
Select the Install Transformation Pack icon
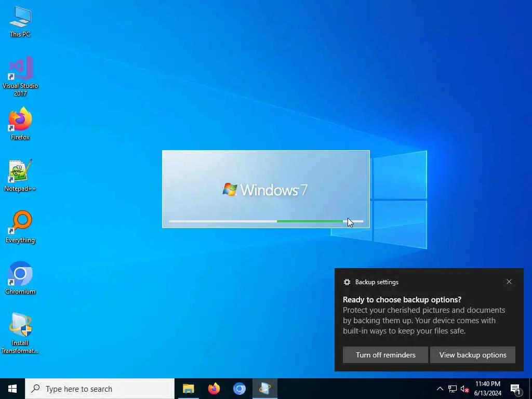pyautogui.click(x=20, y=333)
